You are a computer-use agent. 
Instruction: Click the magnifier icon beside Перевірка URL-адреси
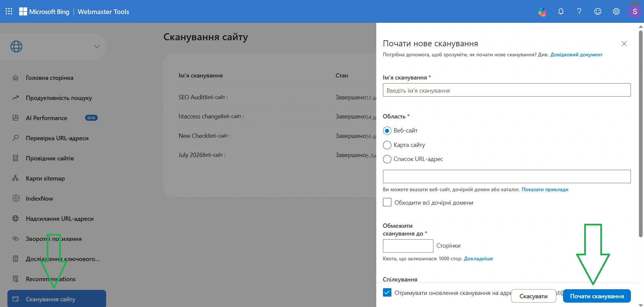point(15,138)
